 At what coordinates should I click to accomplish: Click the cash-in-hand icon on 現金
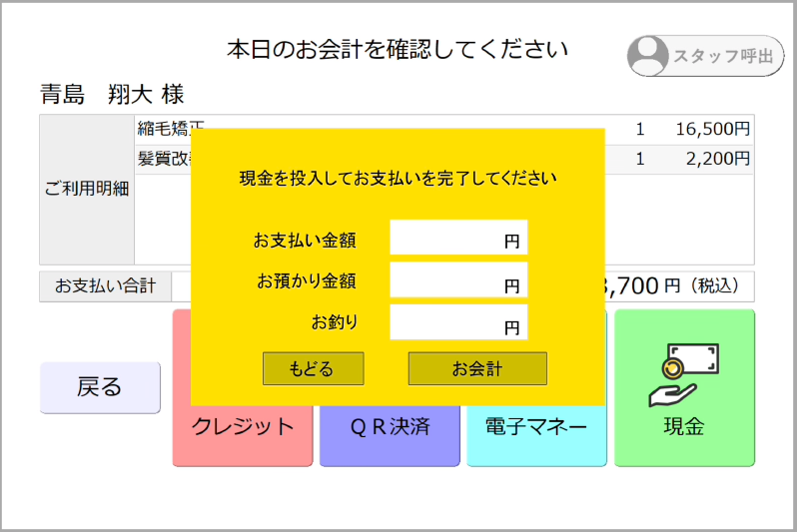(x=684, y=373)
